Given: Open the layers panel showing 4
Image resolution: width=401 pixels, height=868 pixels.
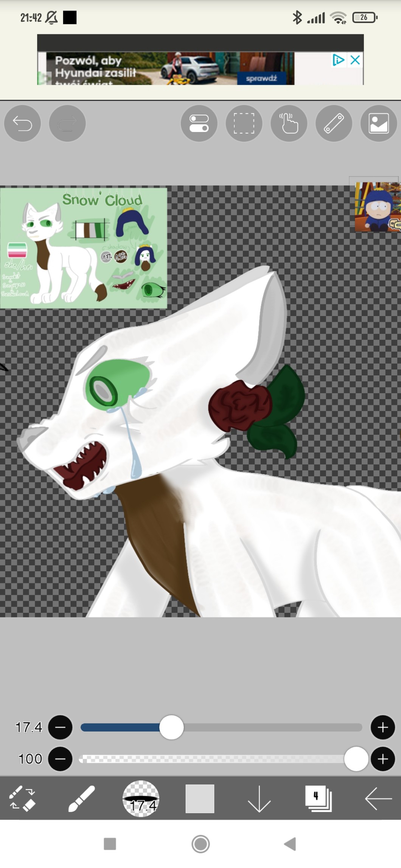Looking at the screenshot, I should pyautogui.click(x=318, y=798).
